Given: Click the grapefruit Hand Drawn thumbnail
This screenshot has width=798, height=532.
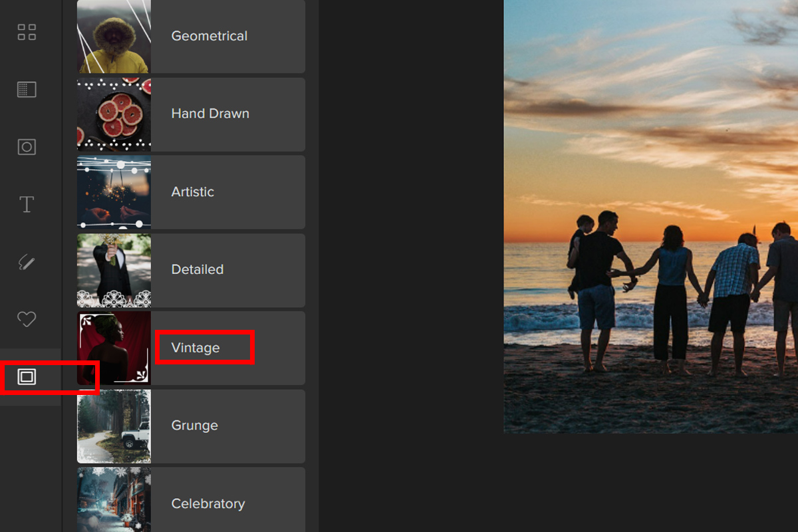Looking at the screenshot, I should pos(114,114).
